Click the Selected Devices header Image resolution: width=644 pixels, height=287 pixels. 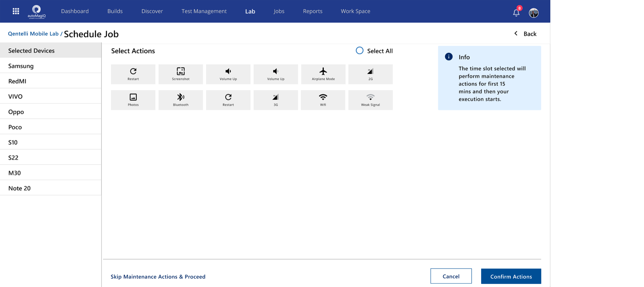pos(51,50)
